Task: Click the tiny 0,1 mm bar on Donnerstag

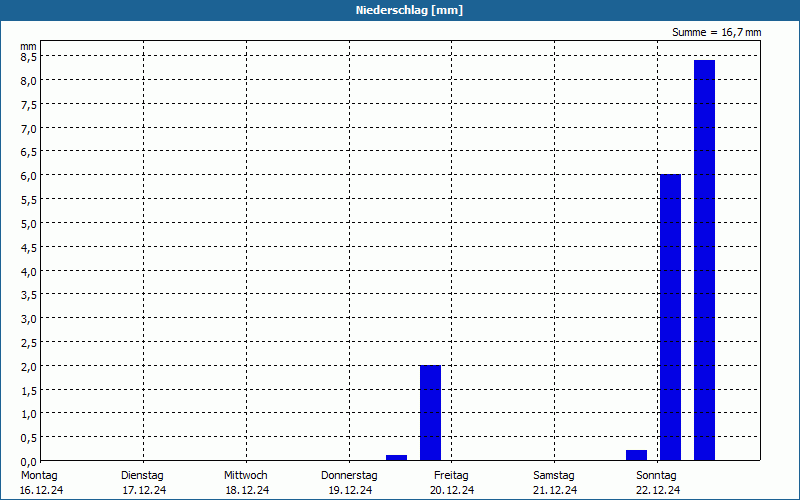Action: (396, 458)
